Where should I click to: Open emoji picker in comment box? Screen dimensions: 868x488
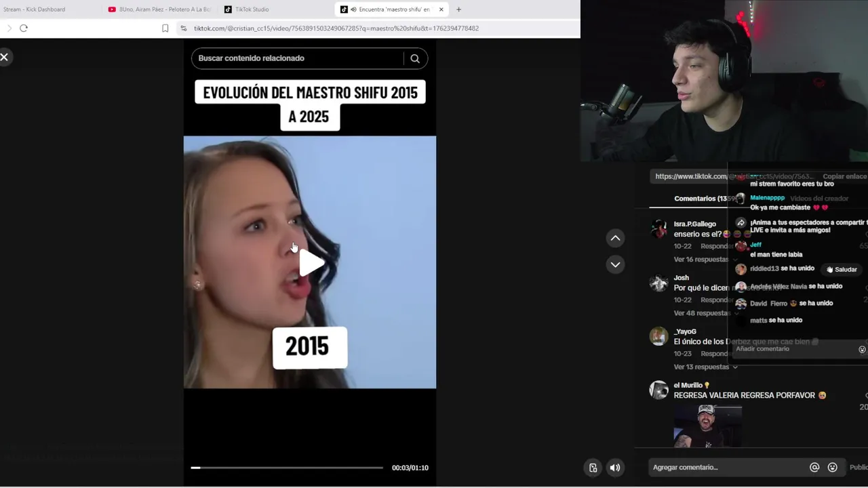click(x=832, y=467)
